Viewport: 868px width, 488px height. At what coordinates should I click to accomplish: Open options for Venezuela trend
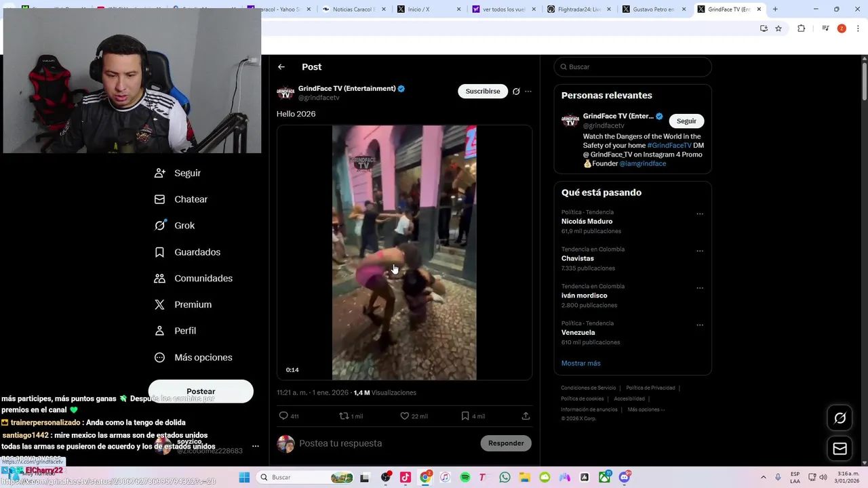(700, 325)
